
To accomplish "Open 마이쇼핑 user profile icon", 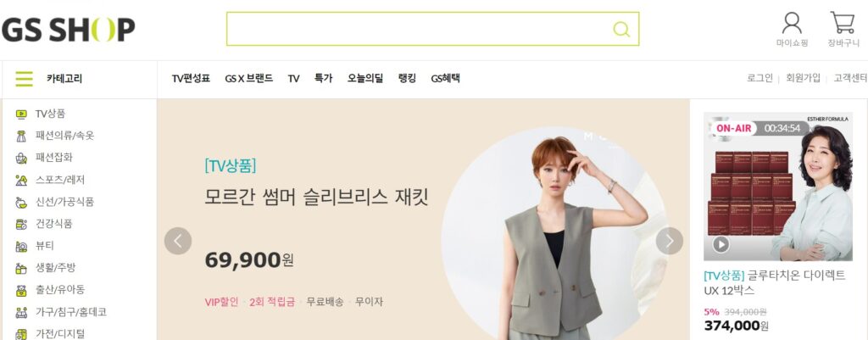I will [792, 23].
